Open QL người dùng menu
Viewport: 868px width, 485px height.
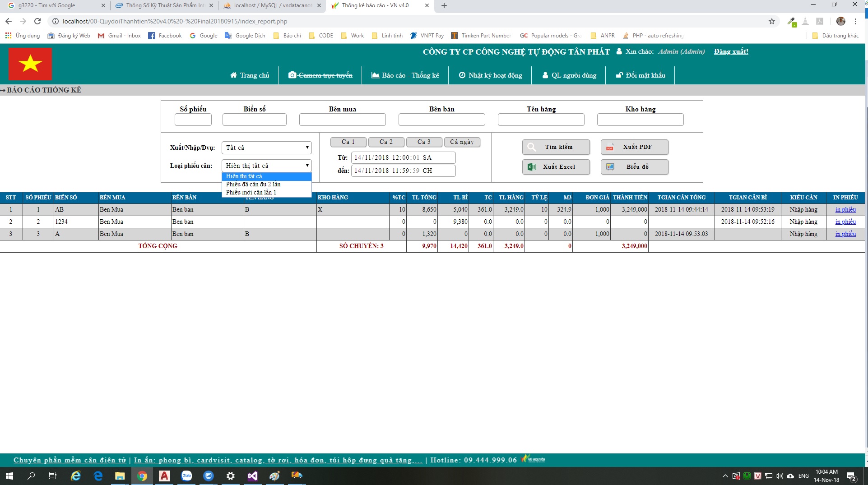569,75
